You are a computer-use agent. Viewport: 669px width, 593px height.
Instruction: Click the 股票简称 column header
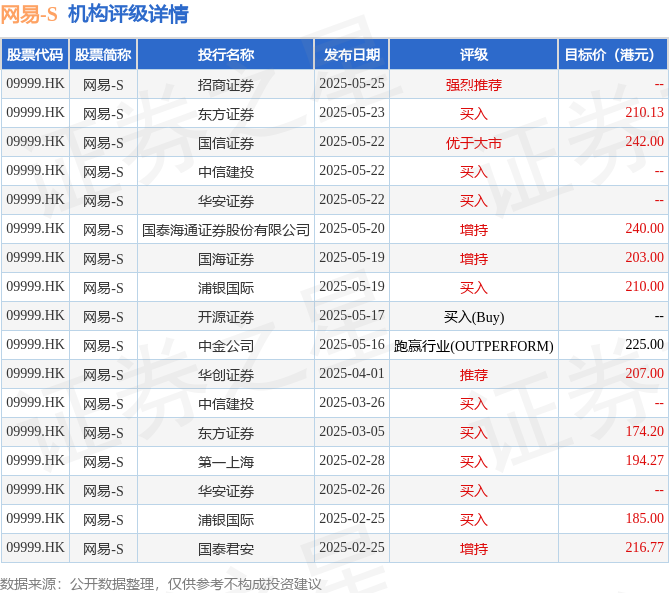click(x=103, y=55)
